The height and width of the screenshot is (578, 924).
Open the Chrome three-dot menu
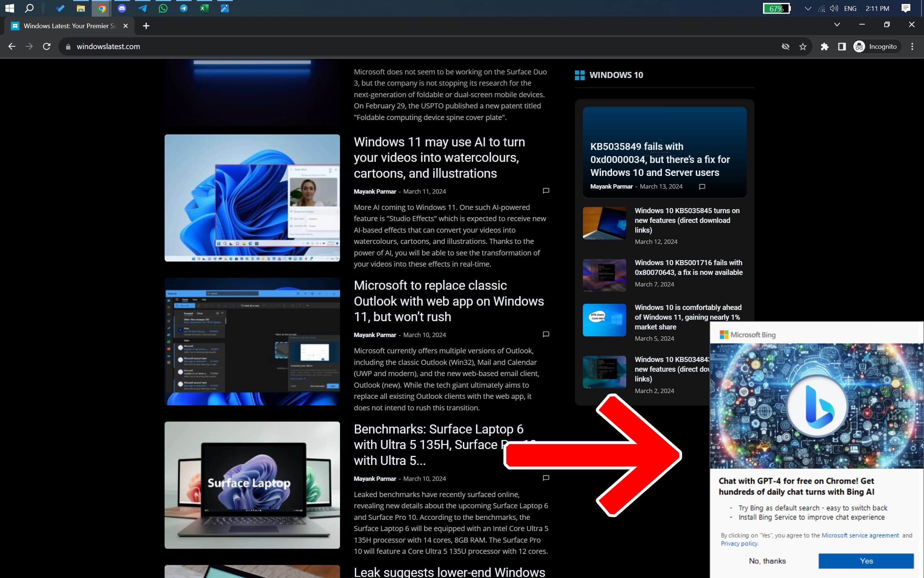point(912,46)
